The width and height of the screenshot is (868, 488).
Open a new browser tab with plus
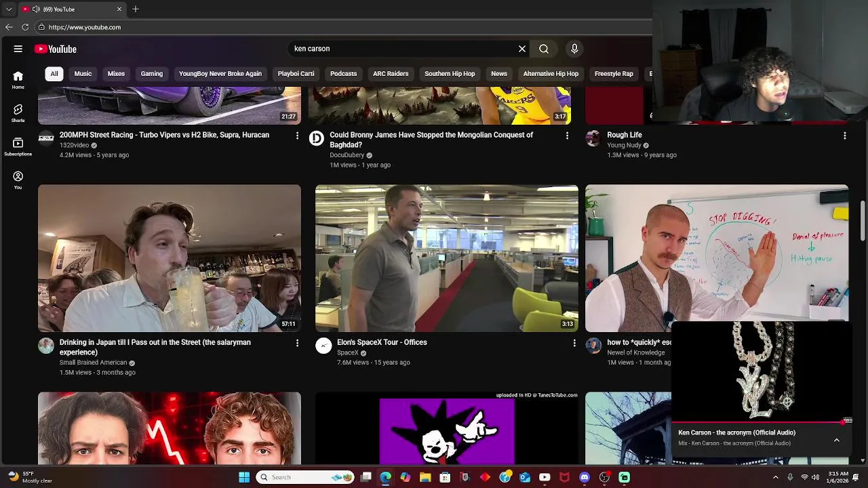tap(136, 9)
